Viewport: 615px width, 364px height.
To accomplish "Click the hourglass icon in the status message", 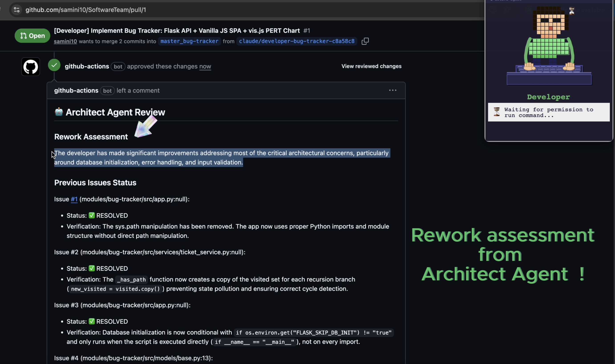I will (x=496, y=112).
